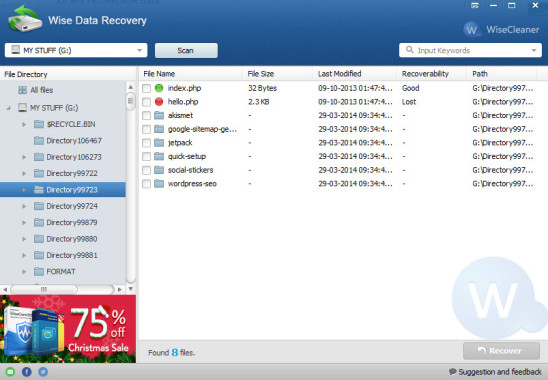This screenshot has height=380, width=548.
Task: Click the Scan button
Action: 186,50
